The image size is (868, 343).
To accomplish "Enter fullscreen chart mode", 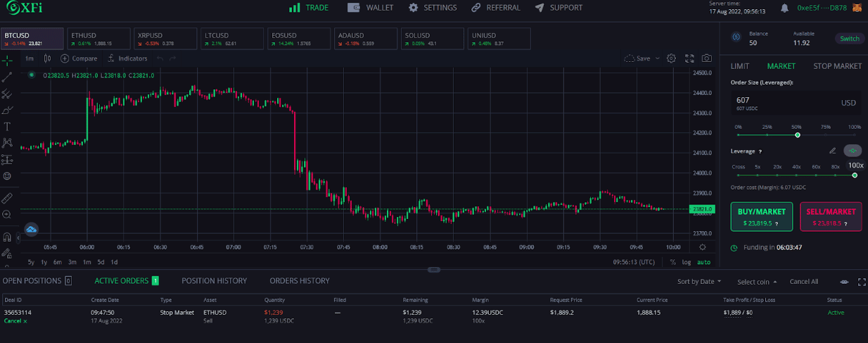I will point(689,58).
